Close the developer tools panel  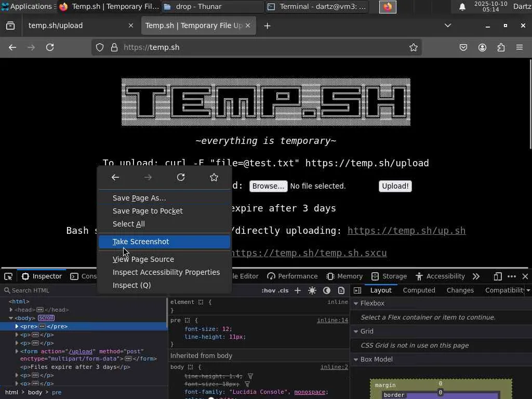(525, 276)
